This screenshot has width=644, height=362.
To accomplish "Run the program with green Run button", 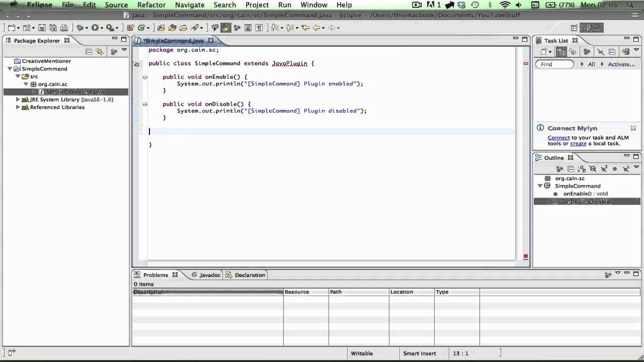I will pos(95,28).
